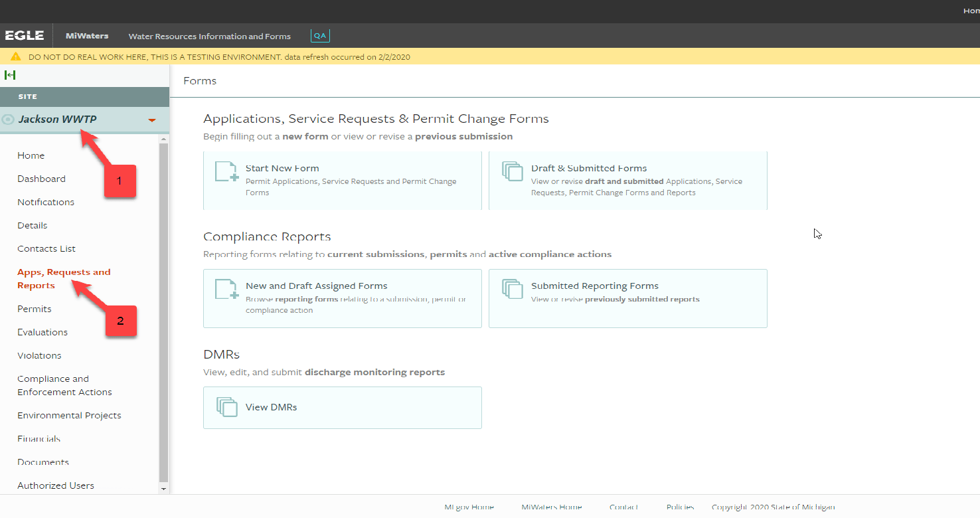Screen dimensions: 980x518
Task: Click the MiWaters header link
Action: coord(87,36)
